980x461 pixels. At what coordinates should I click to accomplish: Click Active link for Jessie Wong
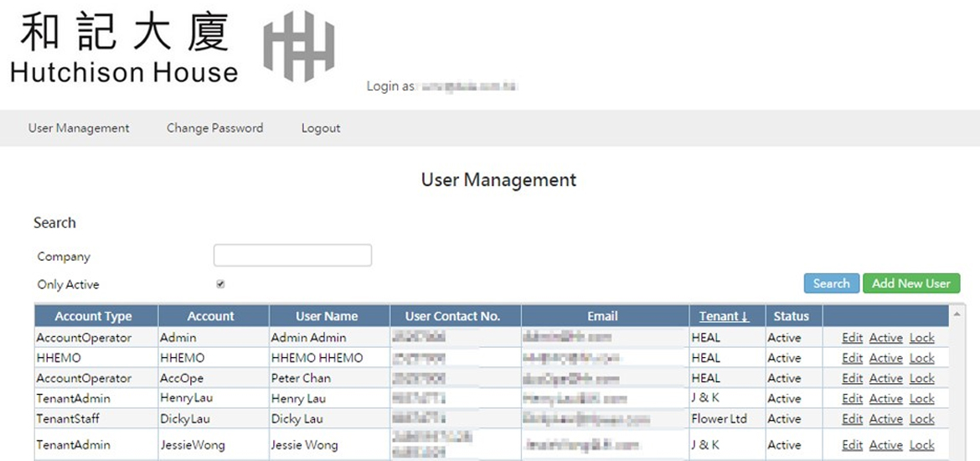click(885, 445)
